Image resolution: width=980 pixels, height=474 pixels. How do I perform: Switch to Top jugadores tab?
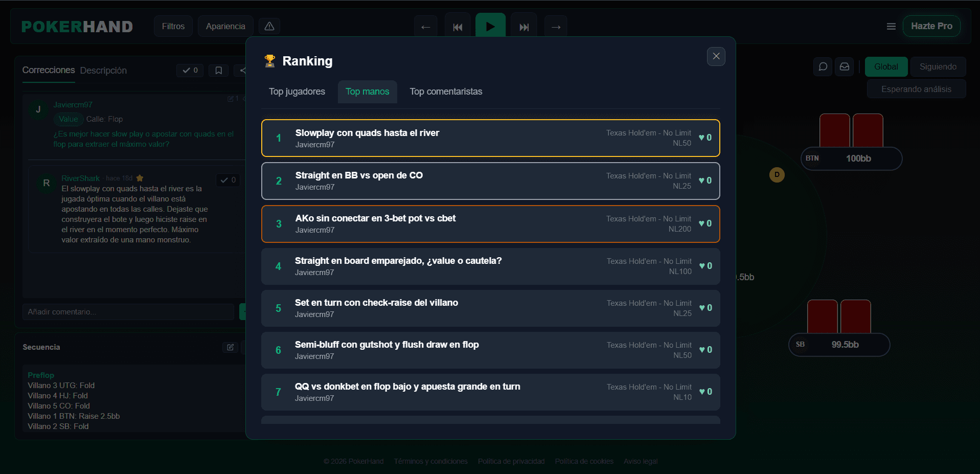[x=297, y=92]
